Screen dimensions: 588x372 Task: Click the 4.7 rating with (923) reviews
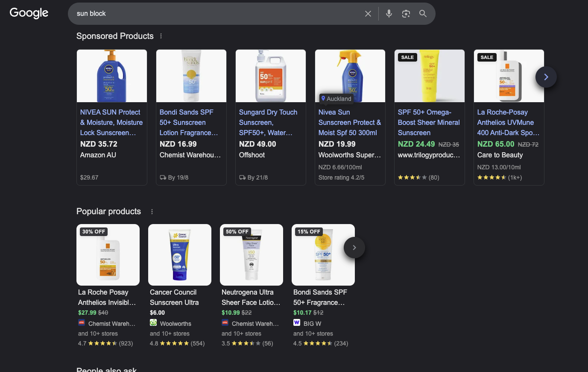[105, 343]
